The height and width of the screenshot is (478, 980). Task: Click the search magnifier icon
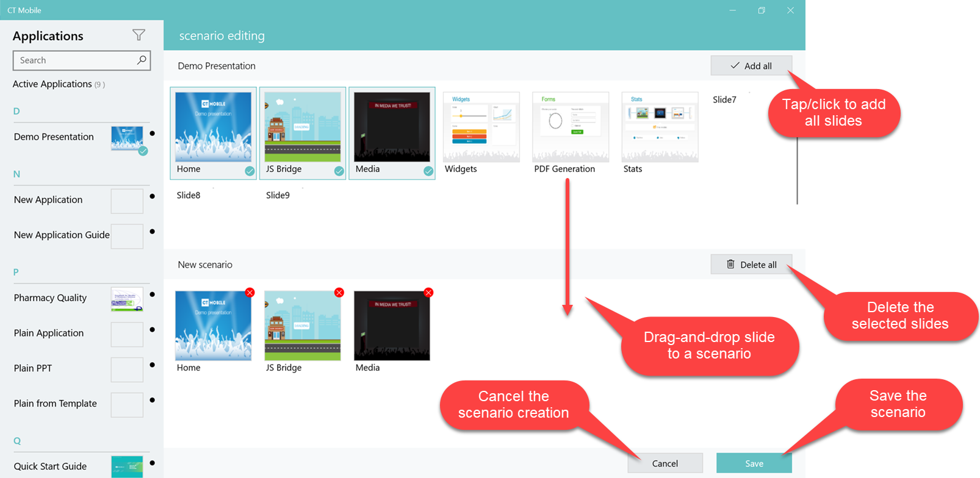(142, 60)
